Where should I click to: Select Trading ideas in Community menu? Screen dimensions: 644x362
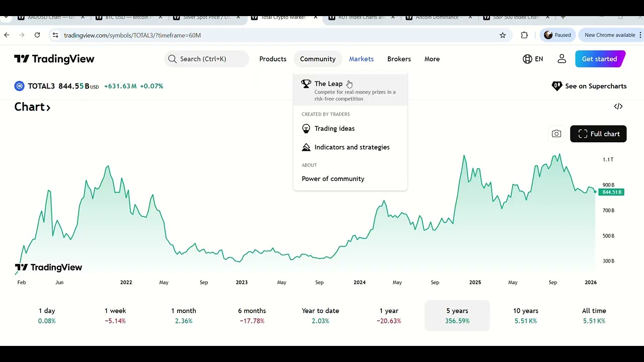click(350, 129)
